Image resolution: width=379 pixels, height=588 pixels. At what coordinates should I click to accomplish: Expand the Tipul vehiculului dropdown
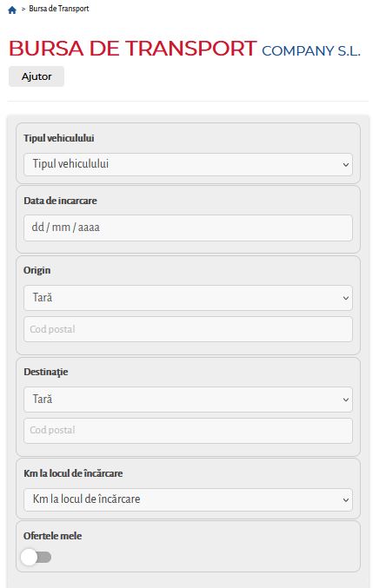(x=188, y=164)
